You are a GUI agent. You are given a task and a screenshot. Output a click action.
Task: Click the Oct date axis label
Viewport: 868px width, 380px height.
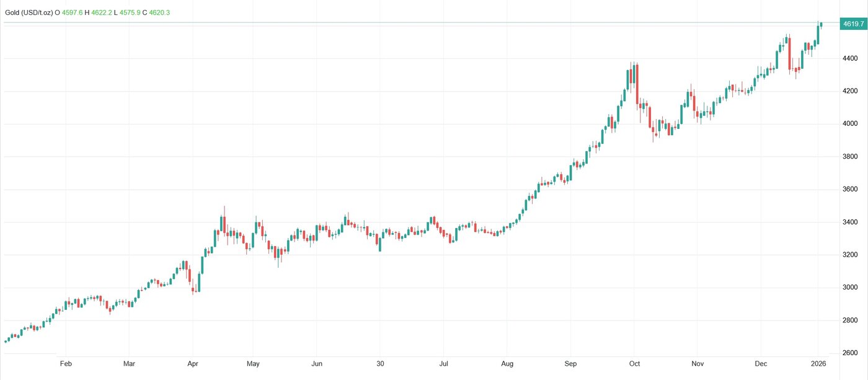634,364
